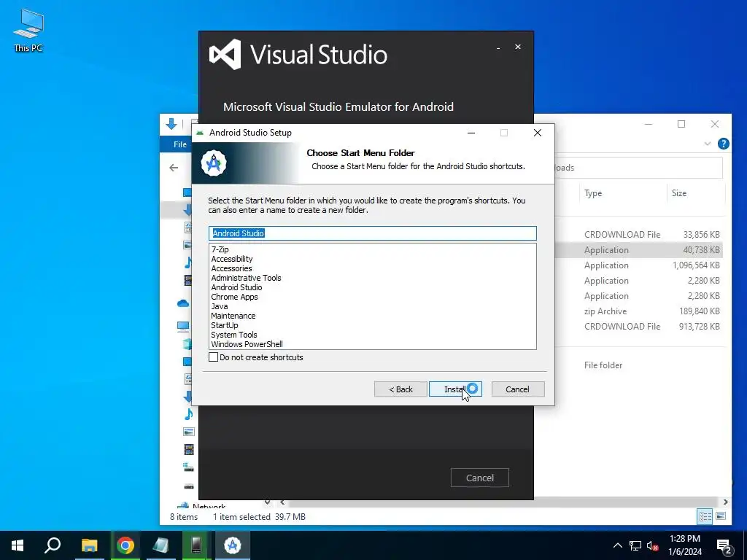The height and width of the screenshot is (560, 747).
Task: Select Administrative Tools in the folder list
Action: coord(247,278)
